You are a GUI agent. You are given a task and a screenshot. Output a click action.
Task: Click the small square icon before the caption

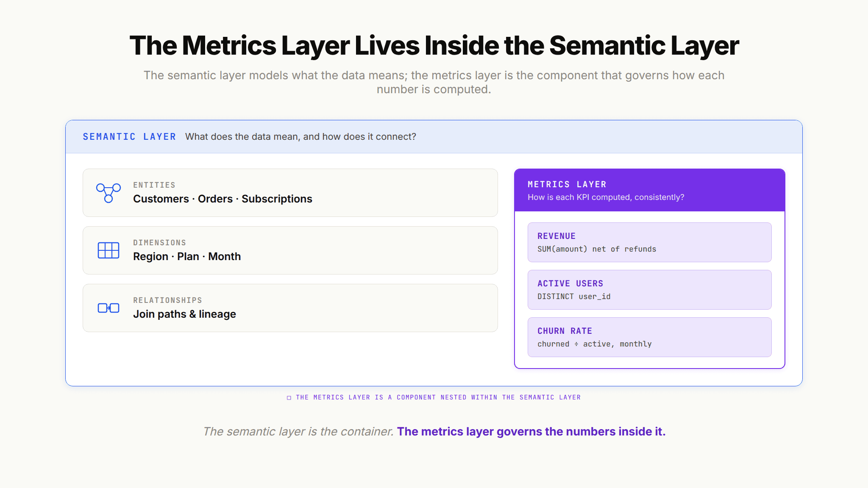[x=289, y=398]
